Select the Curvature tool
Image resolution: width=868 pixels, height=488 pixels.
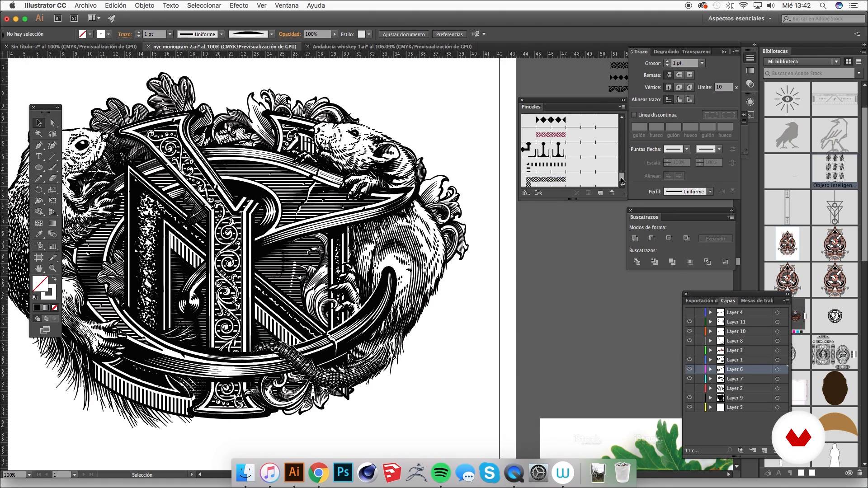click(x=52, y=145)
